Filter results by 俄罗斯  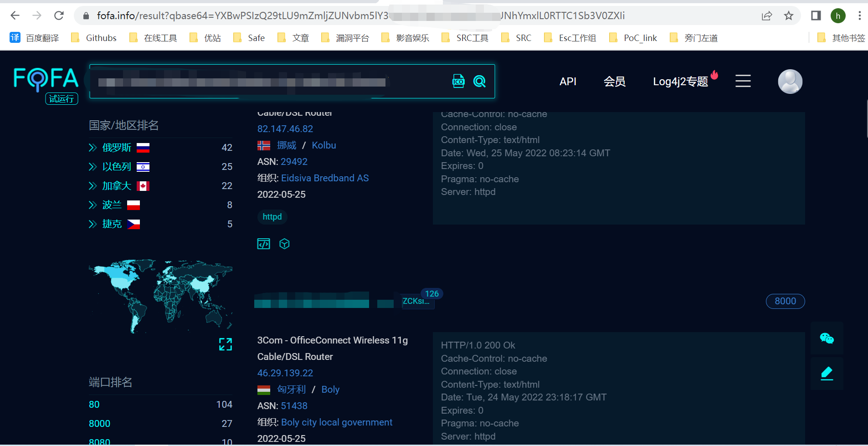117,148
